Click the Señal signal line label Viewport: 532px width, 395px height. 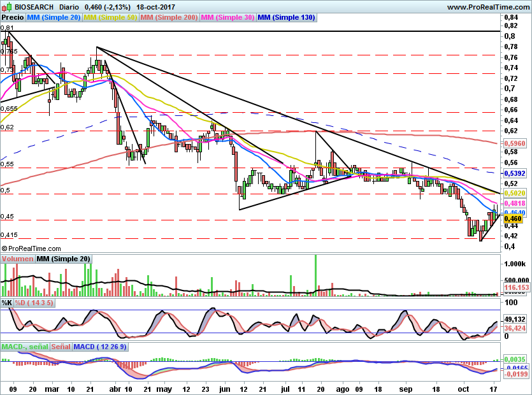coord(61,347)
